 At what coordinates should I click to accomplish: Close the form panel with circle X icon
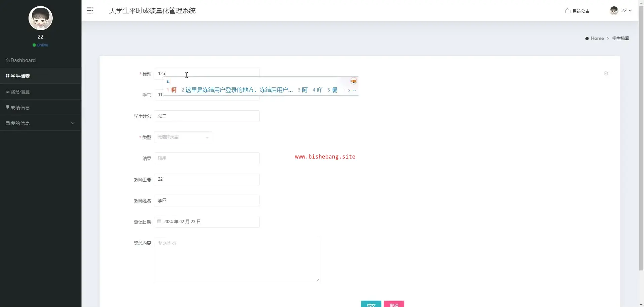606,73
